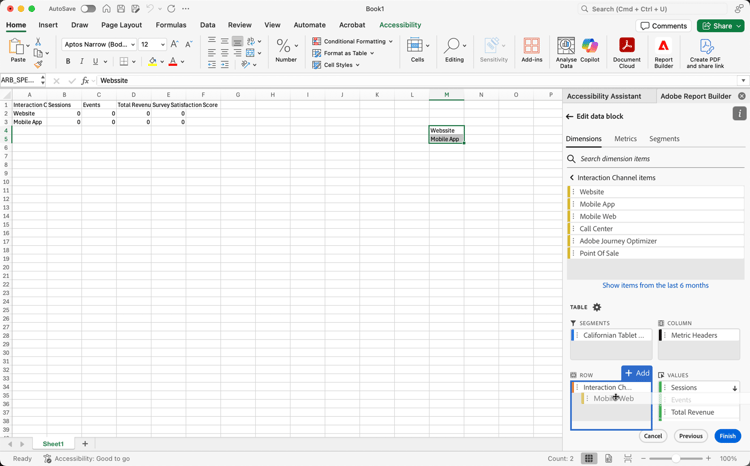
Task: Click the Finish button
Action: (x=728, y=436)
